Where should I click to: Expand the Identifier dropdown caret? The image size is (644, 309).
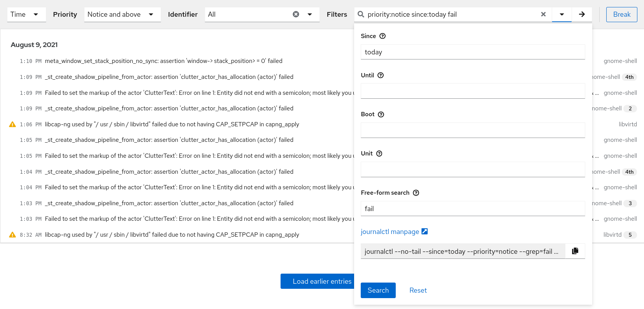click(x=310, y=14)
